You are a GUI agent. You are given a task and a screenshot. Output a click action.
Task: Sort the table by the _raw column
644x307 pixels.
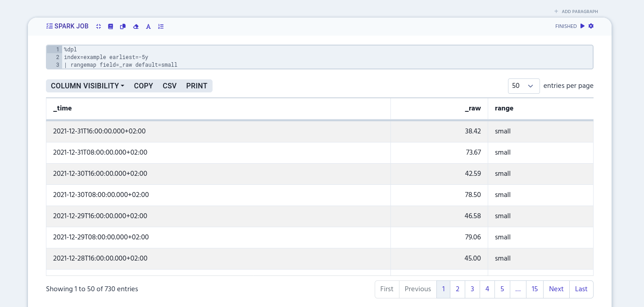(473, 109)
